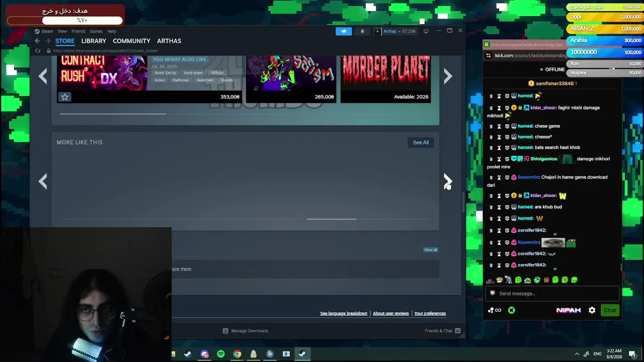This screenshot has width=644, height=362.
Task: Open the ARTHAS profile tab
Action: click(169, 41)
